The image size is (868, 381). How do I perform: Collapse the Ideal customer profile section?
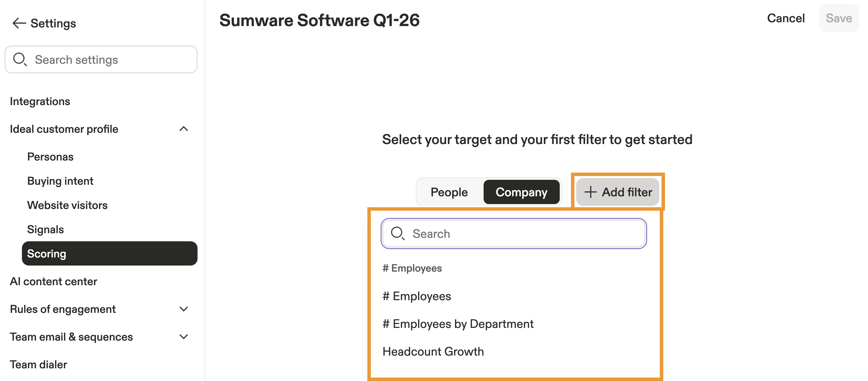point(184,129)
